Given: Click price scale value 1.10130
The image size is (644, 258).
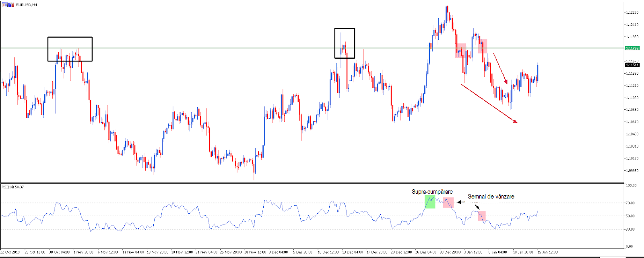Looking at the screenshot, I should pos(632,158).
